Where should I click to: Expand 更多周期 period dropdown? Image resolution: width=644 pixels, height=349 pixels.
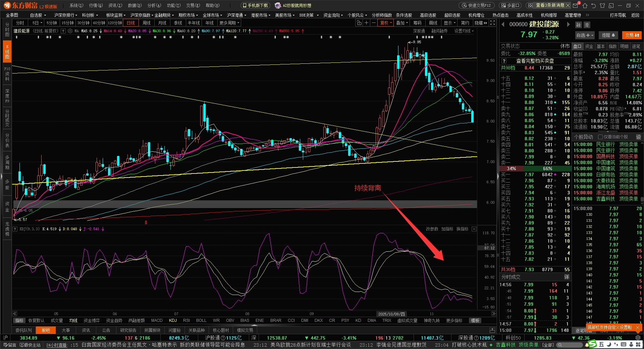229,23
